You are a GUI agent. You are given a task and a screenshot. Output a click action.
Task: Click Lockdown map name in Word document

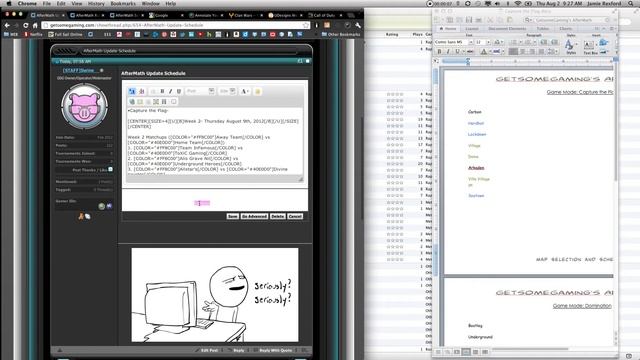tap(477, 134)
